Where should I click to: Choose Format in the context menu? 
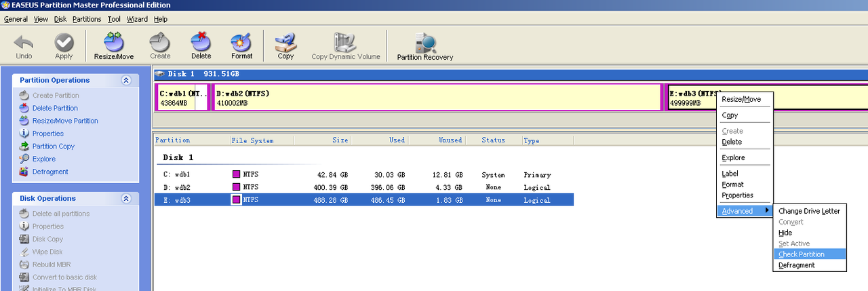[x=744, y=185]
